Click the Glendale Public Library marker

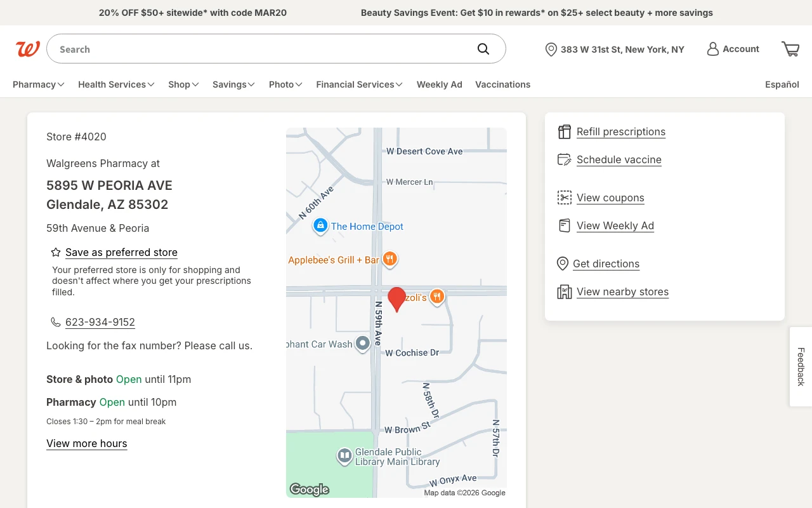[344, 455]
